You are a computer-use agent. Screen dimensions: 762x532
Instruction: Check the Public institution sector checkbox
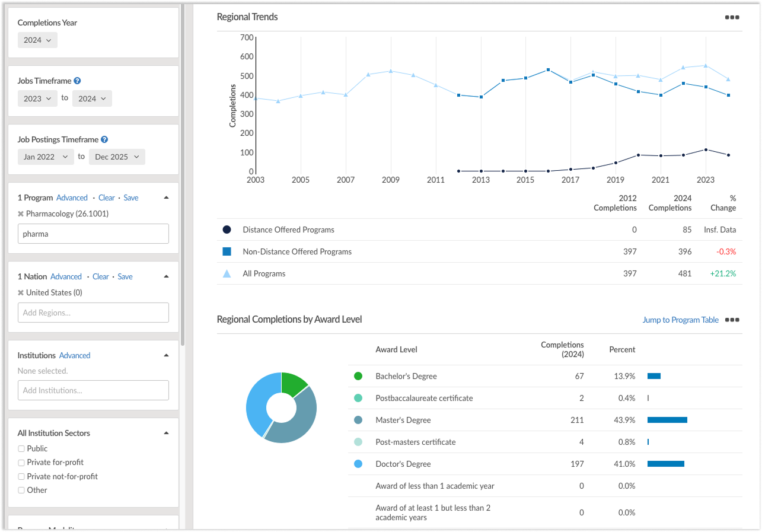tap(21, 448)
